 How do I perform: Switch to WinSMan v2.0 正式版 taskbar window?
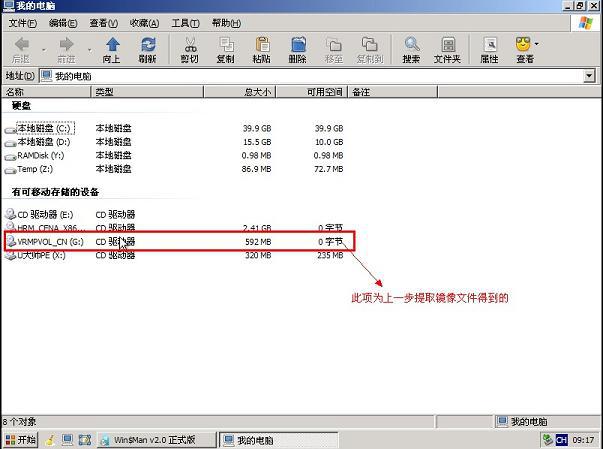tap(157, 440)
